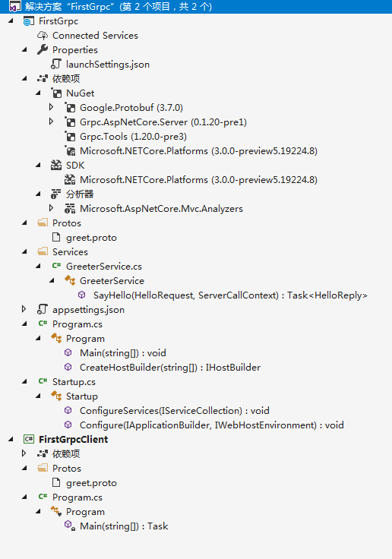Expand the Grpc.AspNetCore.Server package node
The width and height of the screenshot is (392, 559).
pos(52,122)
